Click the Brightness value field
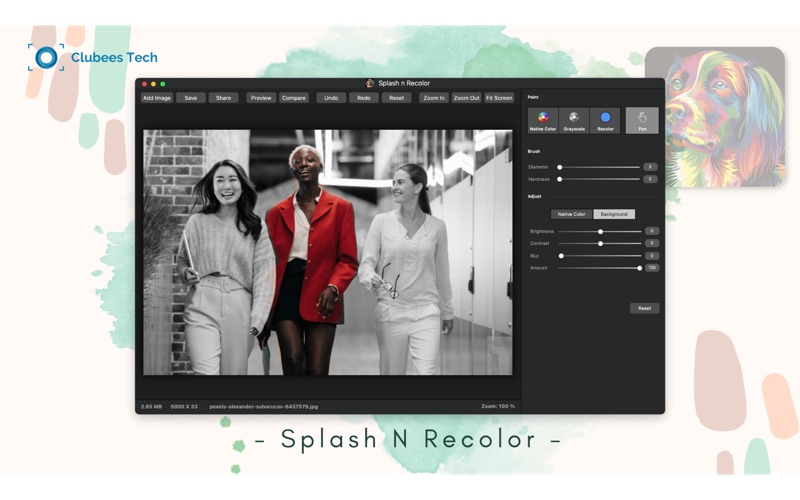The height and width of the screenshot is (500, 800). pos(652,231)
